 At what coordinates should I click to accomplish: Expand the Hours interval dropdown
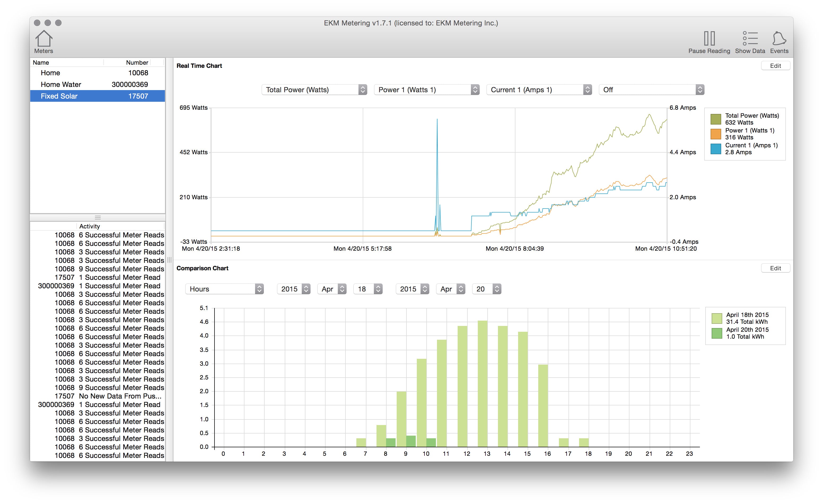click(x=225, y=289)
